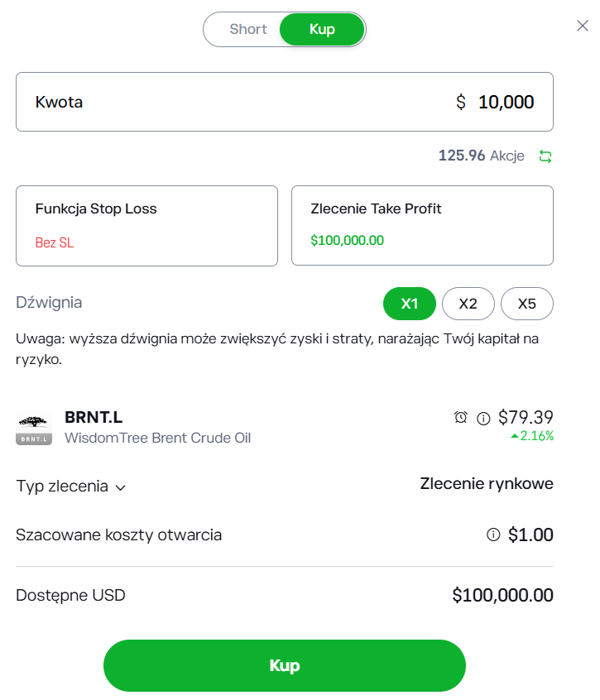Viewport: 600px width, 700px height.
Task: Click the $100,000.00 take profit value
Action: click(x=347, y=241)
